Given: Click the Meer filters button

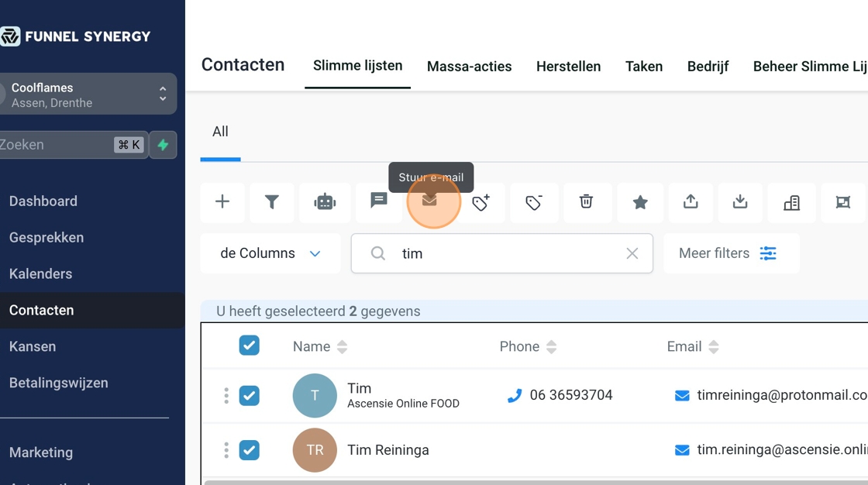Looking at the screenshot, I should [728, 253].
